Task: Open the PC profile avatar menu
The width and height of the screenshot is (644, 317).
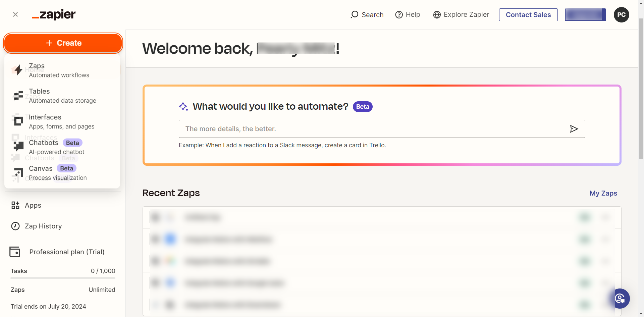Action: (621, 15)
